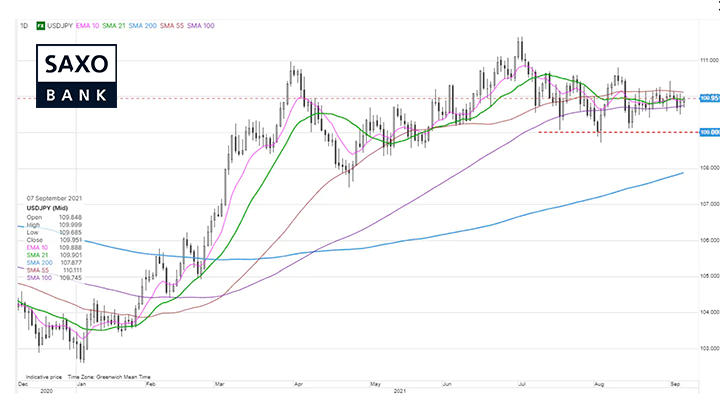The height and width of the screenshot is (403, 720).
Task: Click the SMA 200 legend label
Action: point(142,26)
